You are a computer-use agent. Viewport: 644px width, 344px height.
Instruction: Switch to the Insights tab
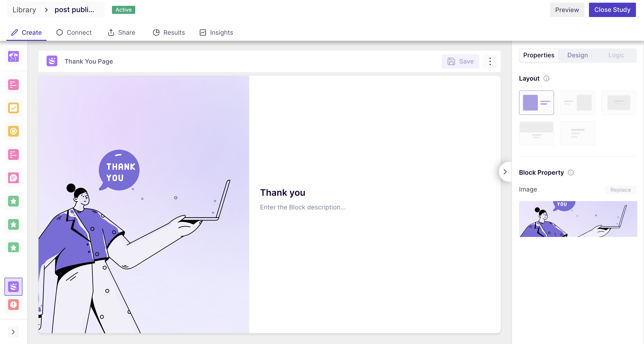pos(216,32)
